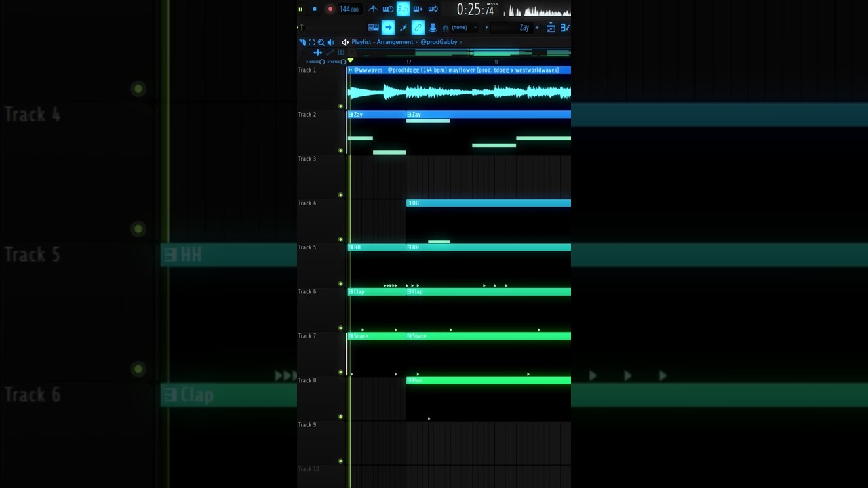Open the channel rack icon
Screen dimensions: 868x488
pyautogui.click(x=565, y=28)
